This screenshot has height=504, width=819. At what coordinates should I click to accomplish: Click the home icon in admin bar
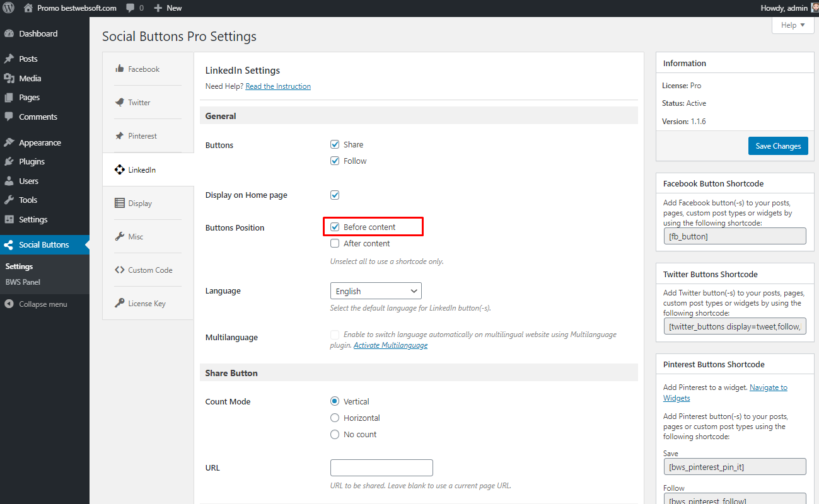click(28, 8)
